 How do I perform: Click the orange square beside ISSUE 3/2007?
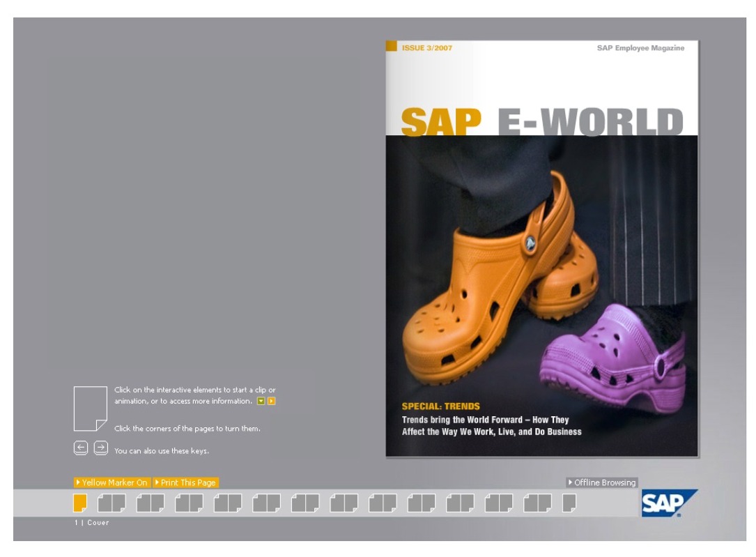tap(392, 47)
